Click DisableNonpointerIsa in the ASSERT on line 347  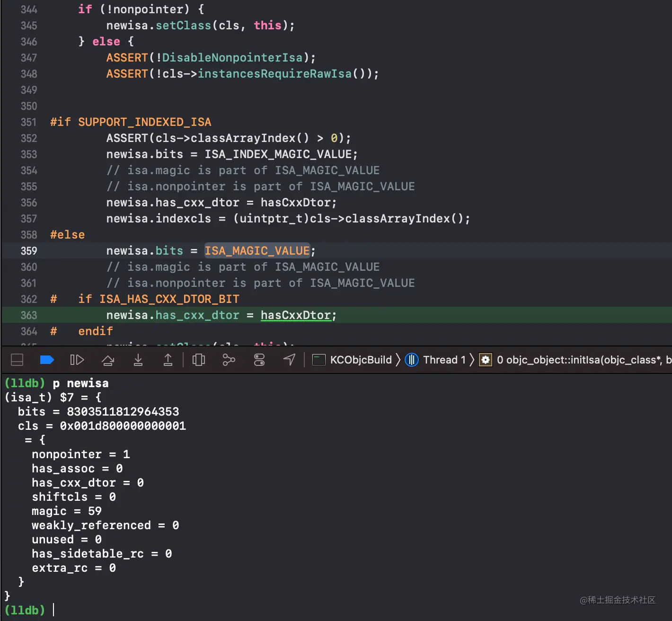232,58
